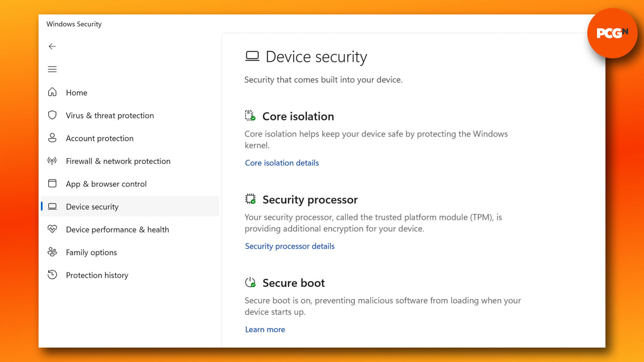Go to Virus & threat protection

[110, 116]
